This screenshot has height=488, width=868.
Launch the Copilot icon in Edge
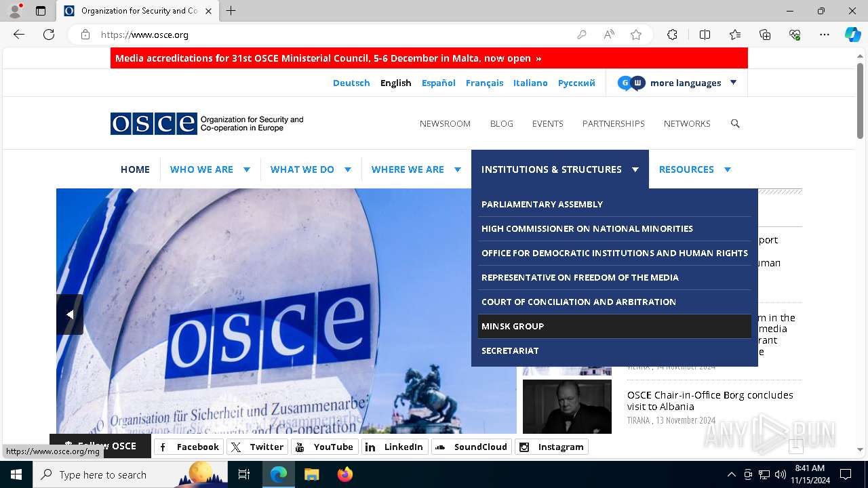coord(852,35)
